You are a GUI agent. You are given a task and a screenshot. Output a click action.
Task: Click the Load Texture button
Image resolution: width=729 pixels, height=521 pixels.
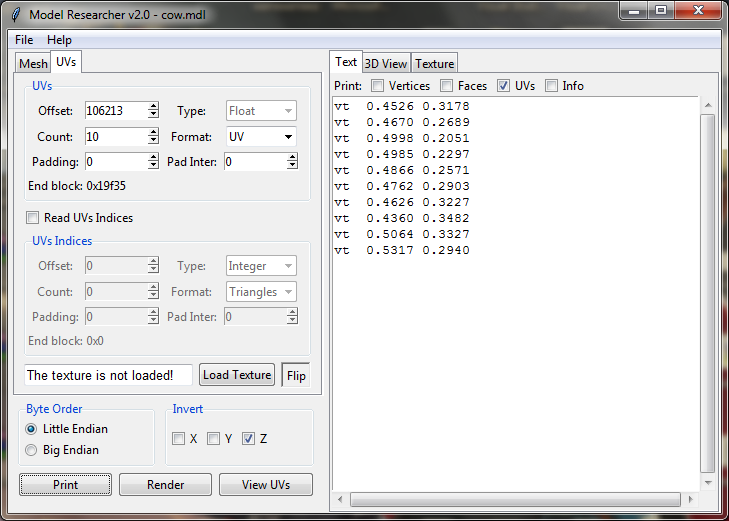237,375
